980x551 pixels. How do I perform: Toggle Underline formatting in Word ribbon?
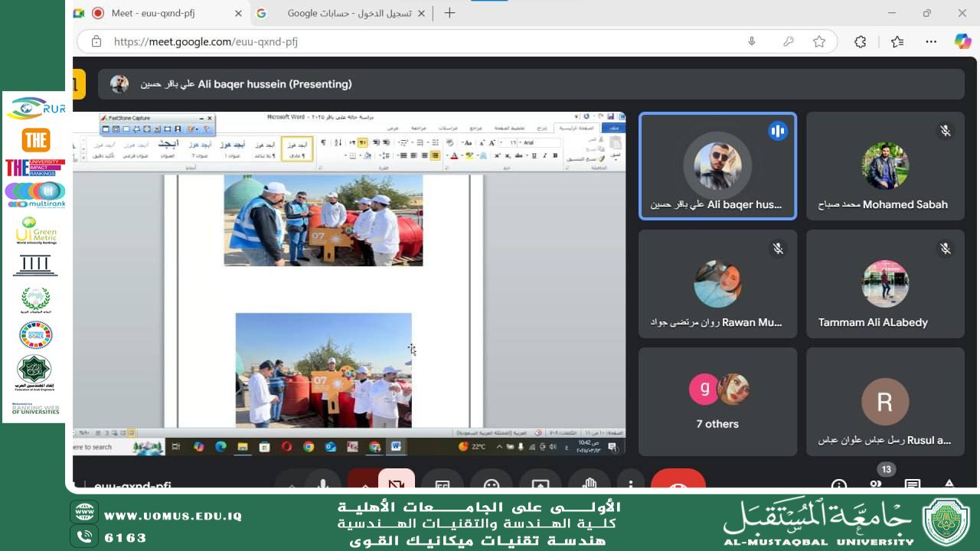[x=534, y=156]
